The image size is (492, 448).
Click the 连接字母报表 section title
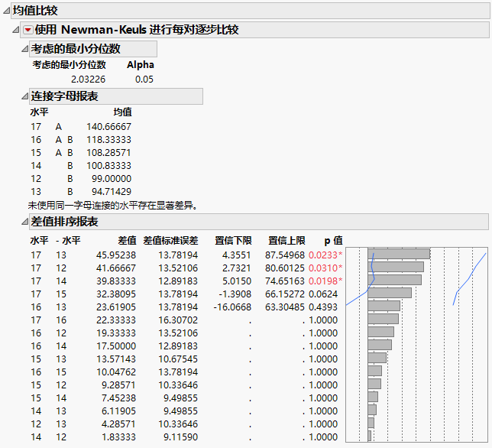point(64,96)
